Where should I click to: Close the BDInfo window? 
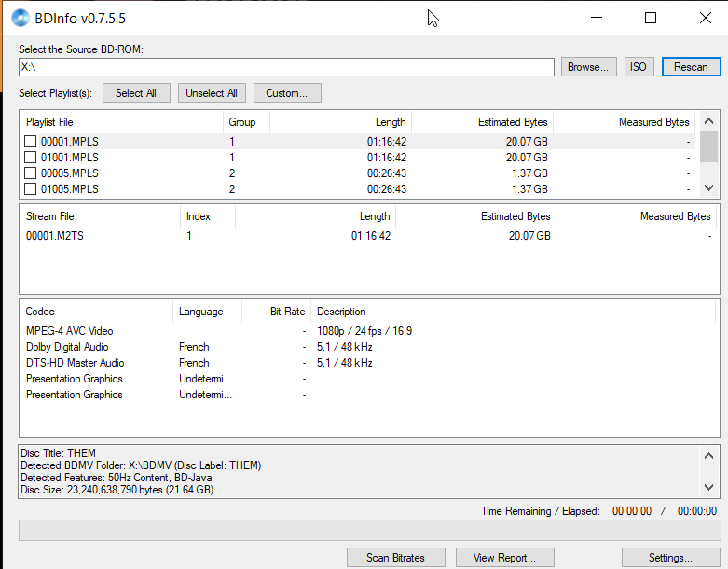point(706,18)
